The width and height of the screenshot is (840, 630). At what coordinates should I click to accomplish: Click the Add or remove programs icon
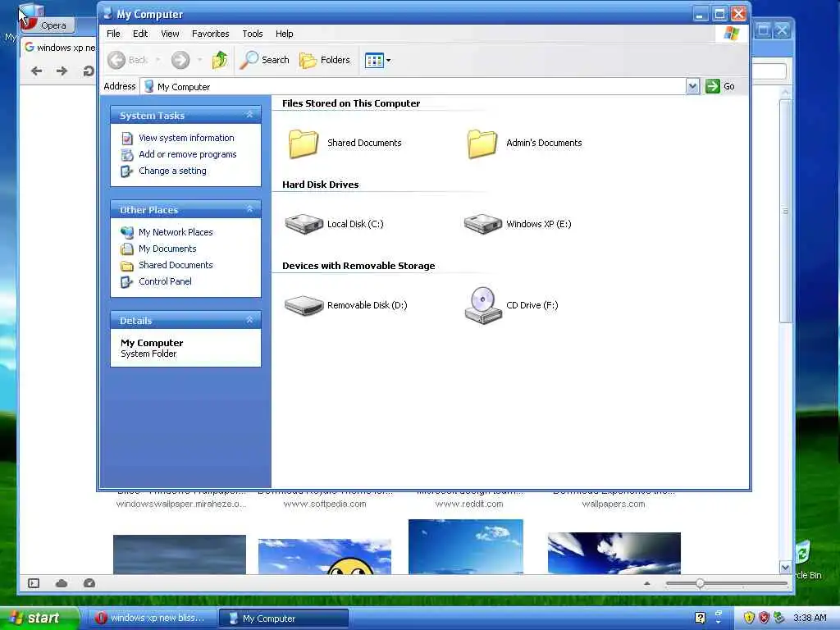coord(127,155)
